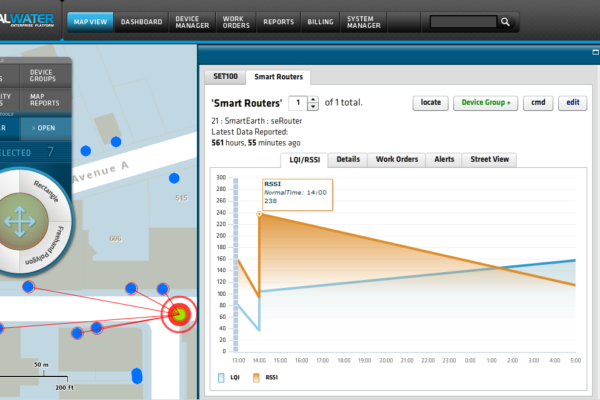Screen dimensions: 600x400
Task: Open the Billing section
Action: point(320,22)
